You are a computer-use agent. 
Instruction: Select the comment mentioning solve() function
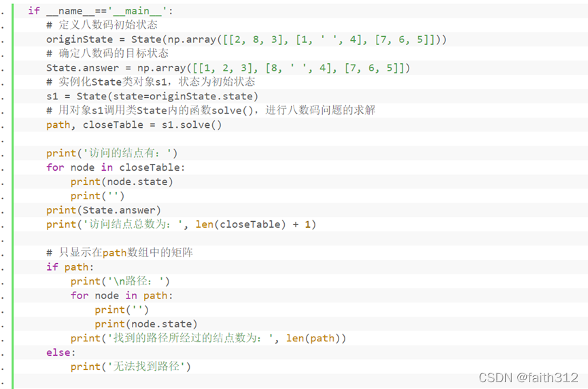[x=211, y=111]
